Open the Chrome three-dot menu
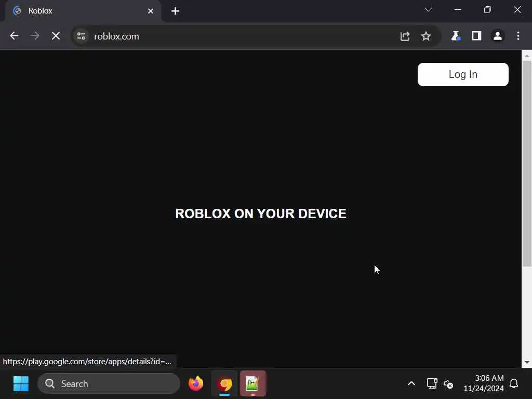Viewport: 532px width, 399px height. click(518, 36)
